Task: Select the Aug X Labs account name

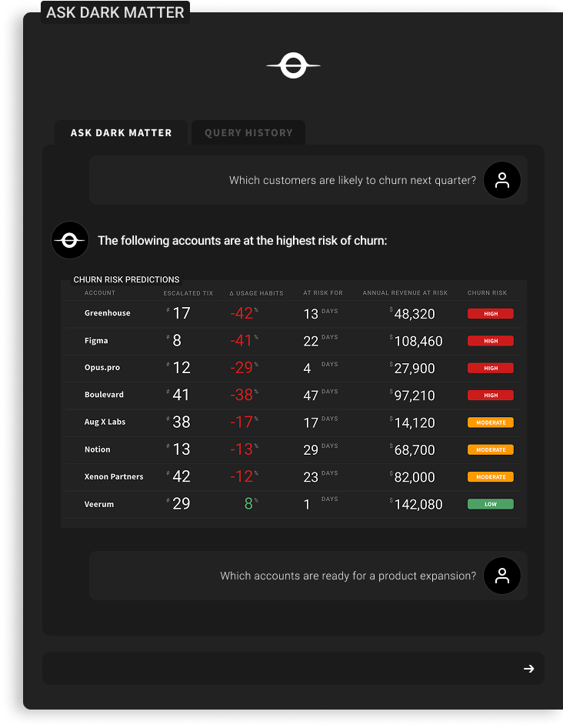Action: pos(105,422)
